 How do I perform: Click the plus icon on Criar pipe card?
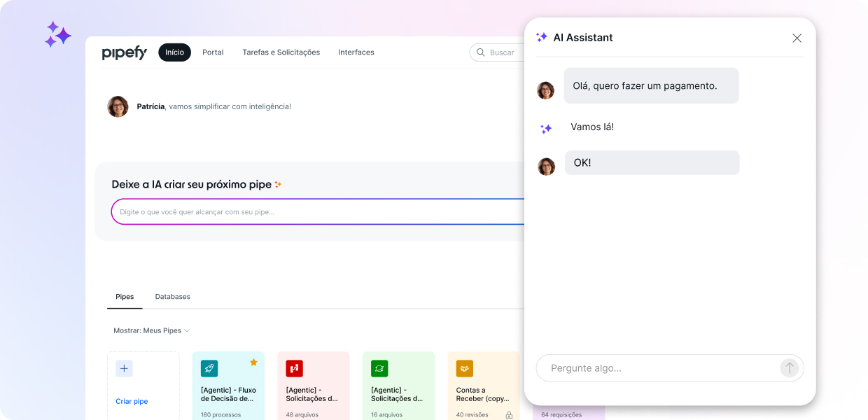coord(124,369)
